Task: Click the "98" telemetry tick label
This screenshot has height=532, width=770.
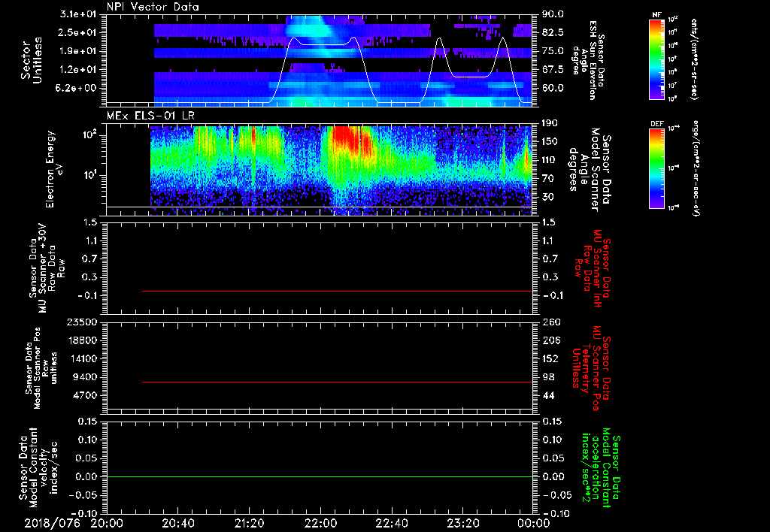Action: click(548, 377)
